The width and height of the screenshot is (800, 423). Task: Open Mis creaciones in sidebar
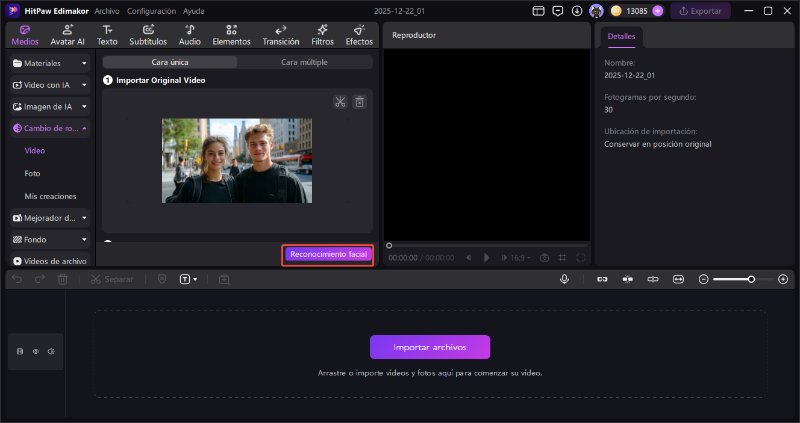pos(51,196)
